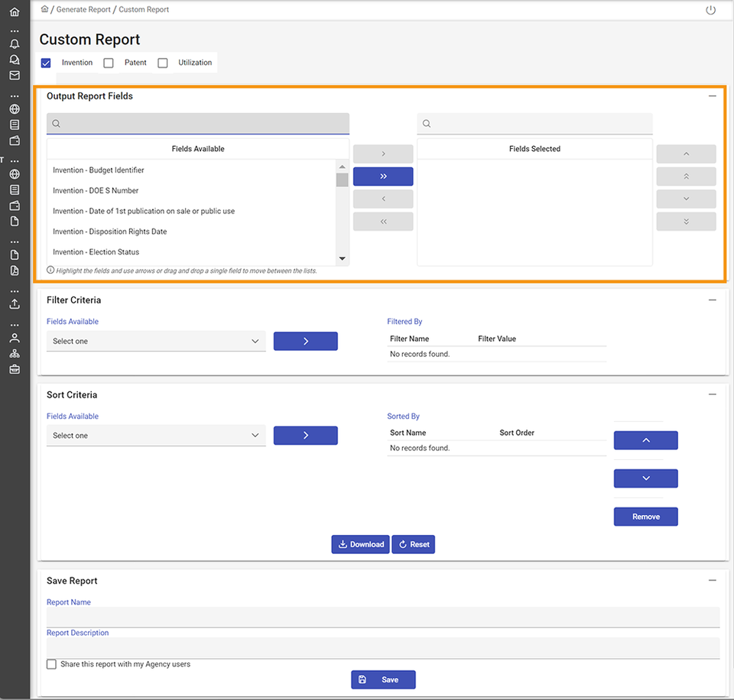This screenshot has width=734, height=700.
Task: Uncheck the Invention checkbox
Action: point(46,63)
